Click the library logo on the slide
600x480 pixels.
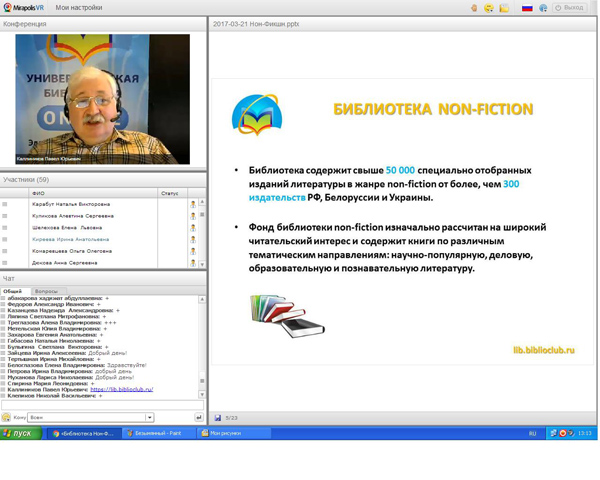pyautogui.click(x=257, y=115)
